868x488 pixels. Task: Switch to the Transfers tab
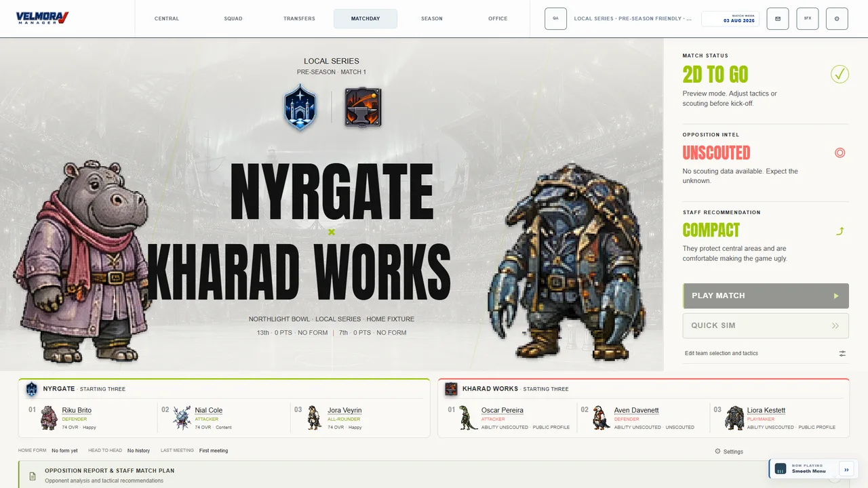[x=299, y=18]
